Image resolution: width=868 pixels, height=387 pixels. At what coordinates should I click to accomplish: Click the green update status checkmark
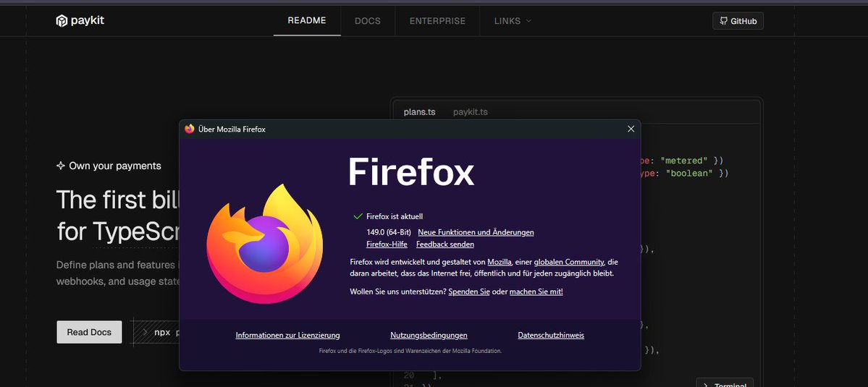click(x=358, y=216)
